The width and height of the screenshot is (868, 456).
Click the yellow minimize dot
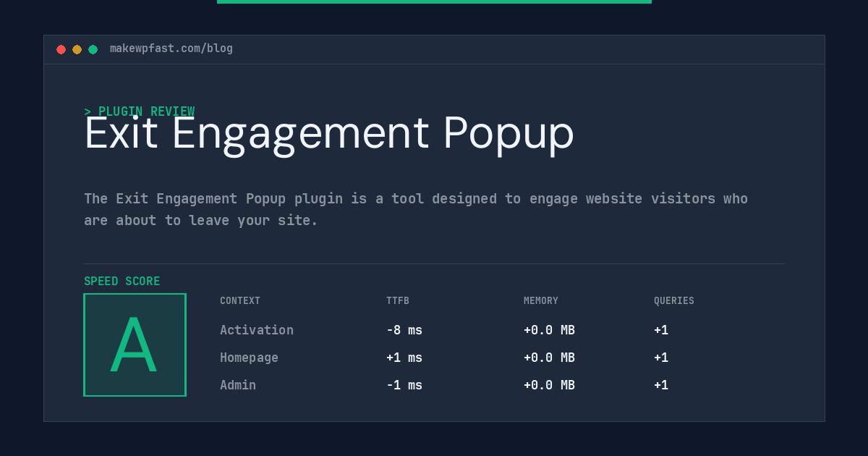click(77, 50)
